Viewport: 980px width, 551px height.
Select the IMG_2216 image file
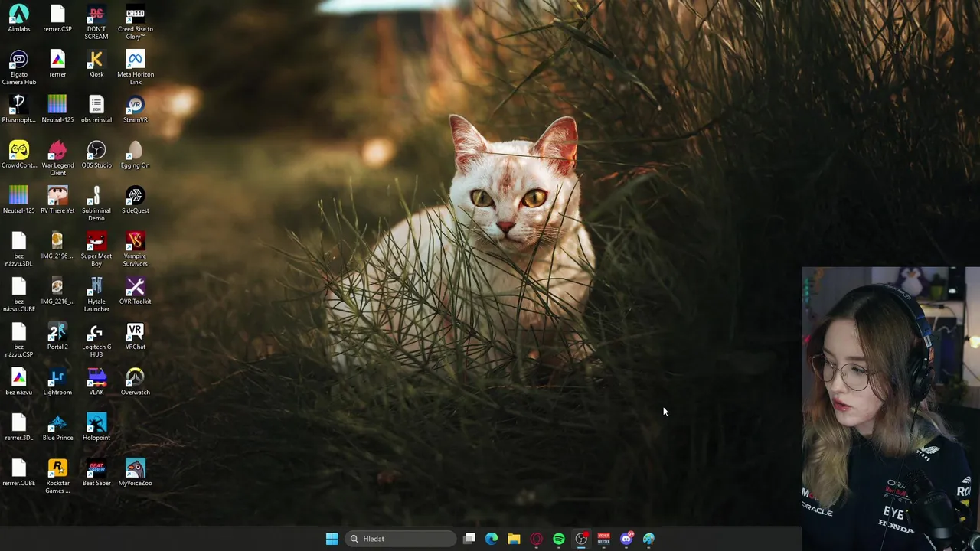click(x=57, y=292)
